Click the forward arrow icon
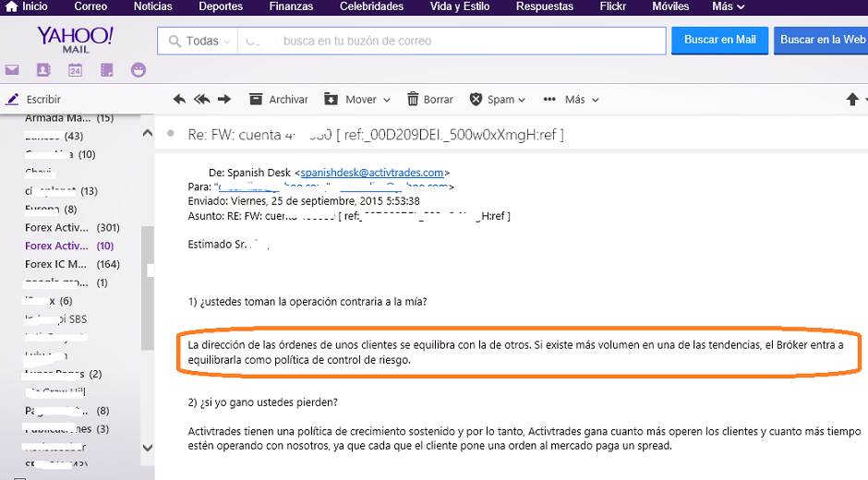The image size is (868, 480). [x=226, y=100]
